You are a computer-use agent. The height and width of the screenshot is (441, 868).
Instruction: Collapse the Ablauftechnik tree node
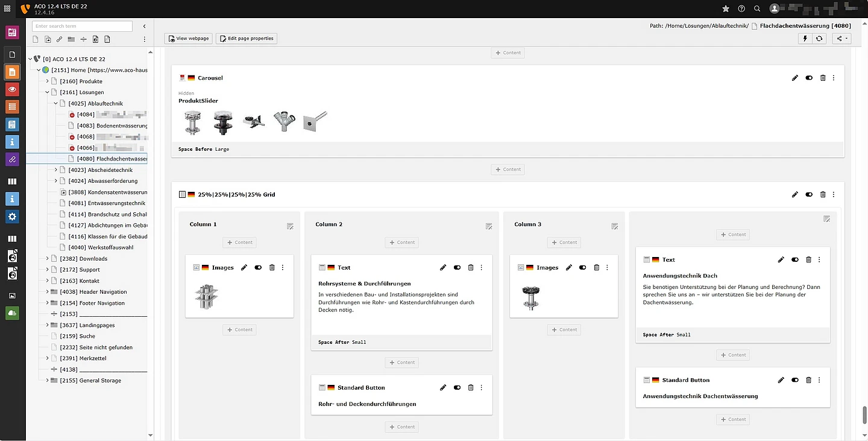(56, 104)
